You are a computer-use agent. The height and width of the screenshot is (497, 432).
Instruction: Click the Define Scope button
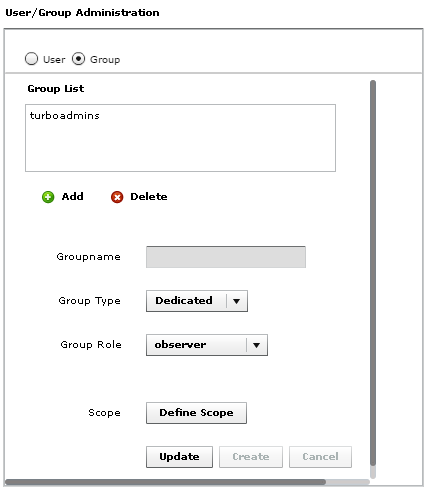click(196, 413)
